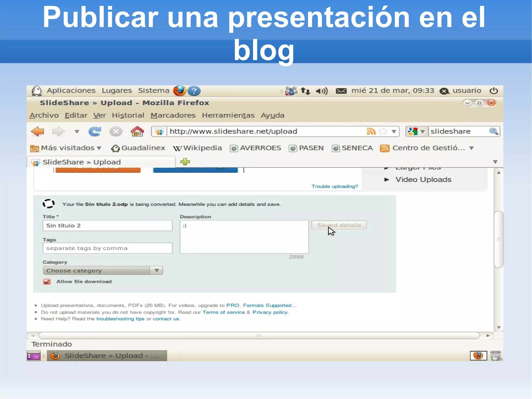532x399 pixels.
Task: Open the PASEN bookmark
Action: 306,148
